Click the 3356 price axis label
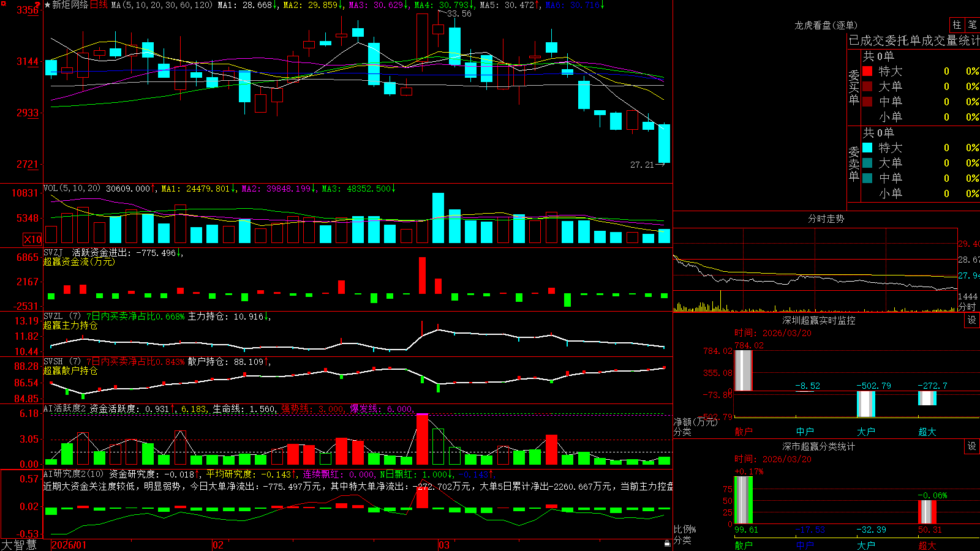Image resolution: width=980 pixels, height=551 pixels. point(27,10)
